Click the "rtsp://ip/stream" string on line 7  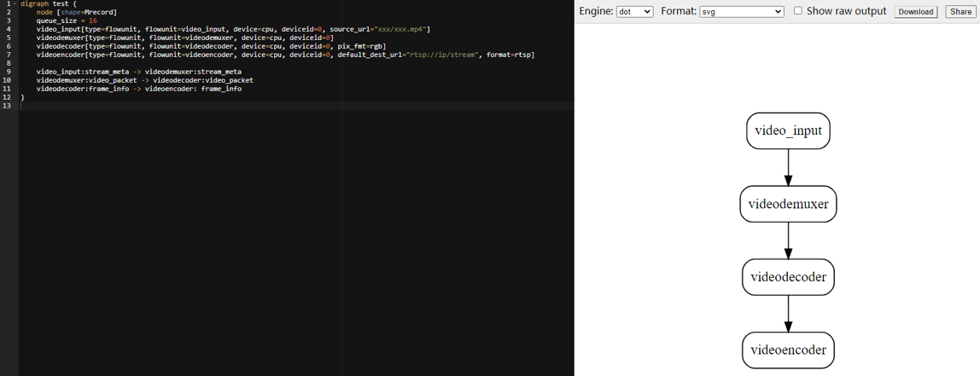(443, 55)
